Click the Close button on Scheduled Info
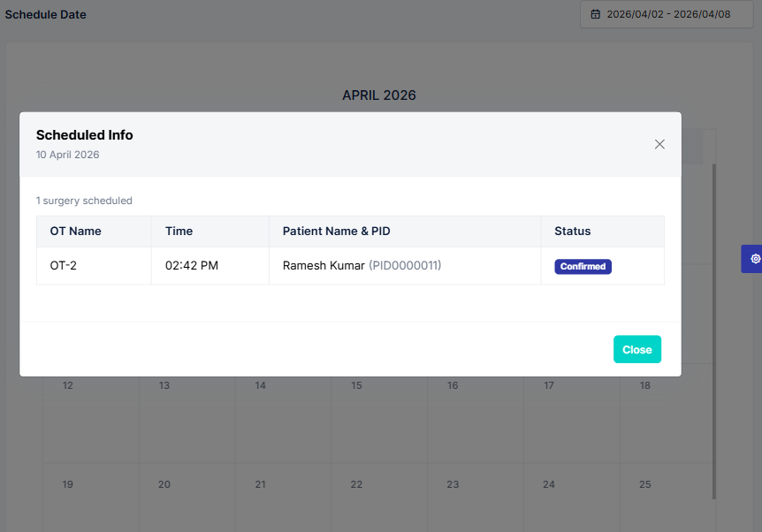The width and height of the screenshot is (762, 532). 636,349
